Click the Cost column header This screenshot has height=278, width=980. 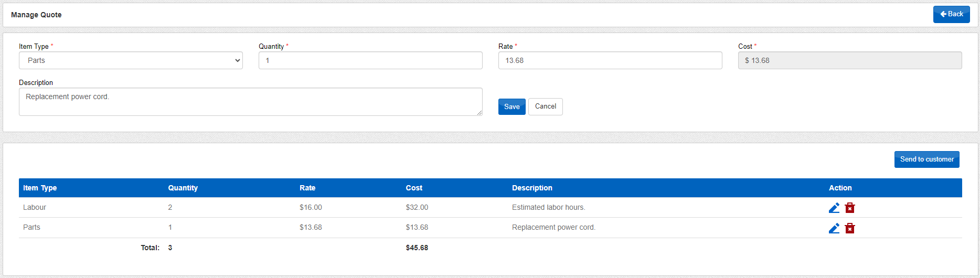[x=414, y=188]
